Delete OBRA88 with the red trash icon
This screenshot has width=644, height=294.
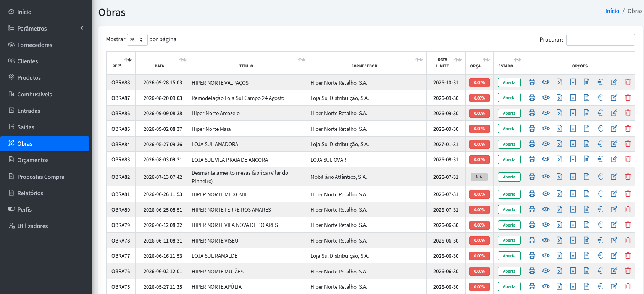coord(628,82)
